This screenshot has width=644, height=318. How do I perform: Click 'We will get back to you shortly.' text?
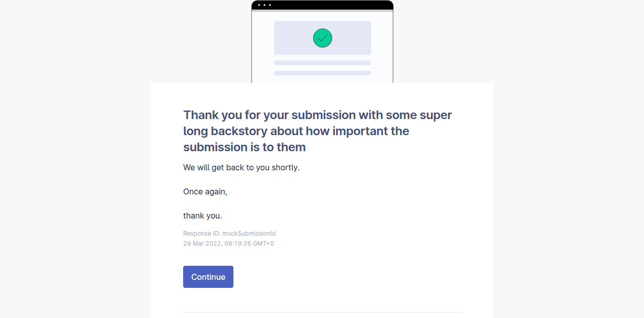click(x=242, y=167)
